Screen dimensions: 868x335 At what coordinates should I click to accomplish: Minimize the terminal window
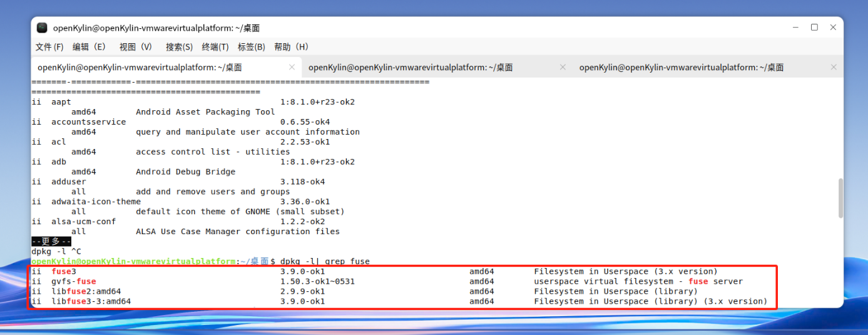[x=795, y=28]
